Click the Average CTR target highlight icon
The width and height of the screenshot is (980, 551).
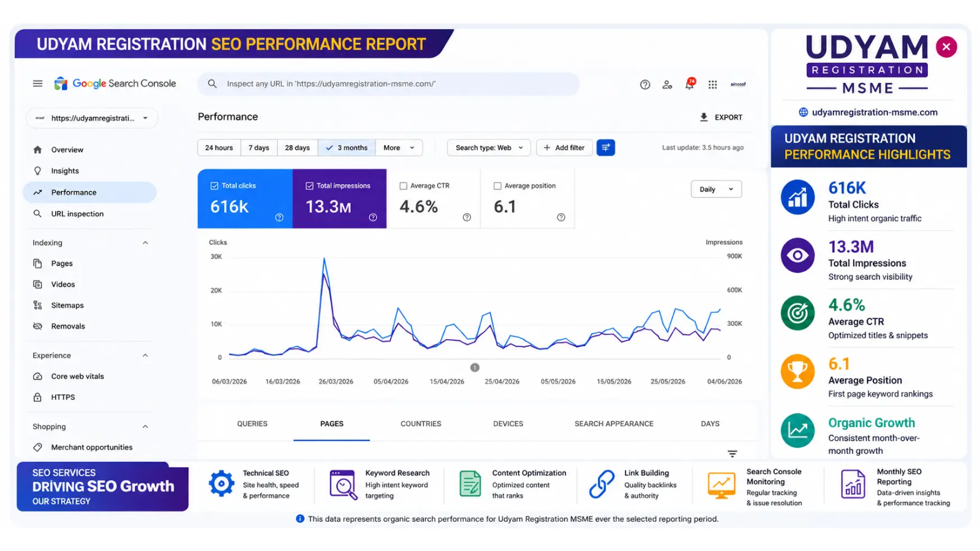point(797,313)
